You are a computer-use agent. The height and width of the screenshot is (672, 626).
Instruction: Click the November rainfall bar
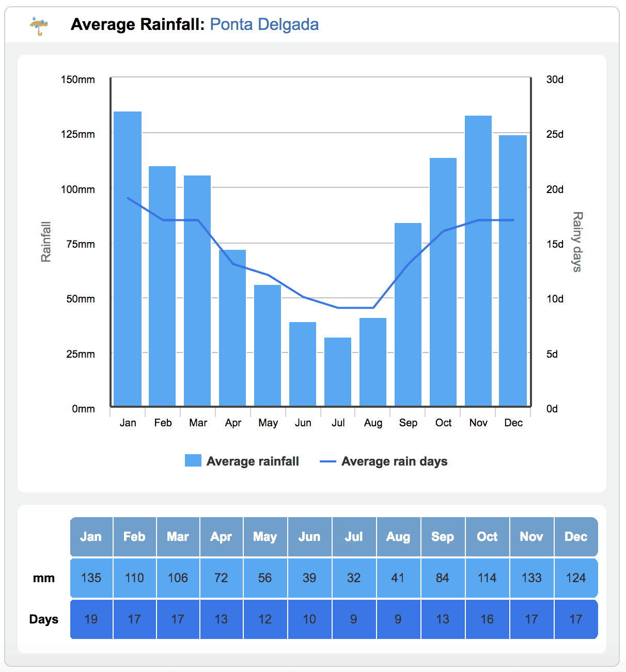(478, 261)
